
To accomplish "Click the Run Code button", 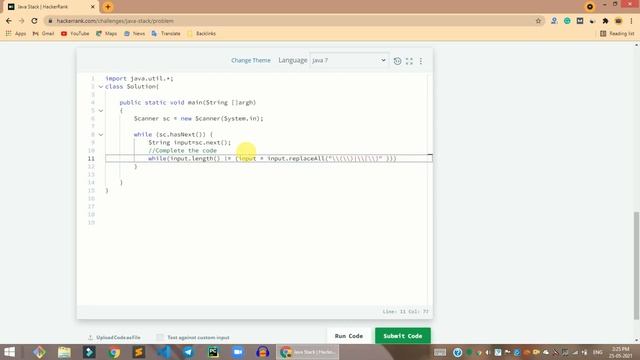I will 349,336.
